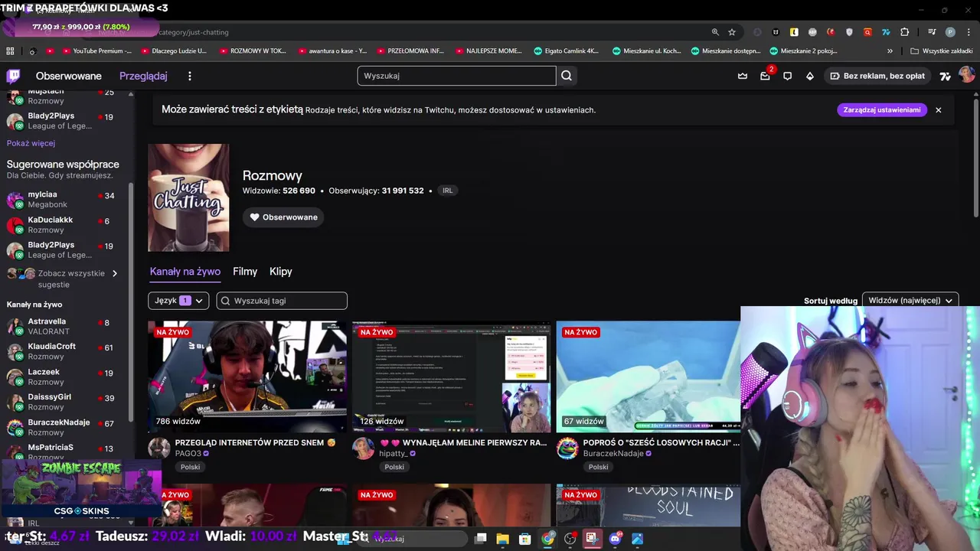Click the Wyszukaj tagi input field
Screen dimensions: 980x551
click(282, 301)
